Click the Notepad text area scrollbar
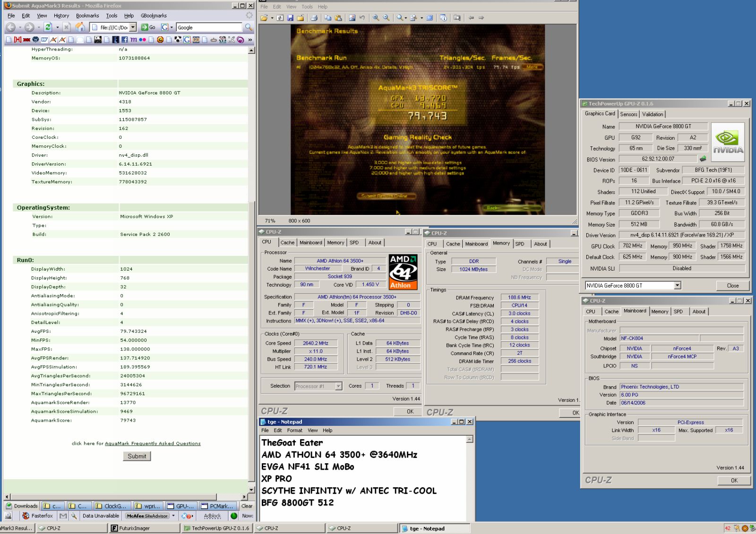 [x=469, y=479]
